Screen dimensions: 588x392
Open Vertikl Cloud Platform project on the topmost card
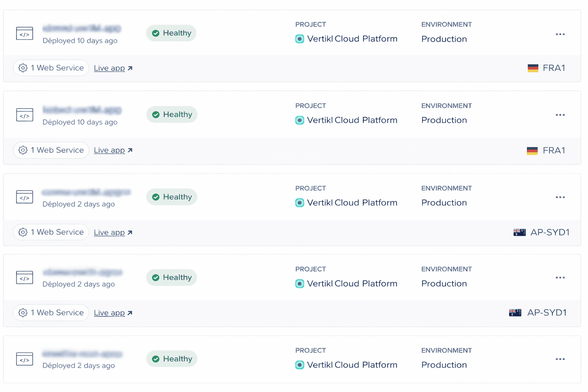[x=352, y=39]
